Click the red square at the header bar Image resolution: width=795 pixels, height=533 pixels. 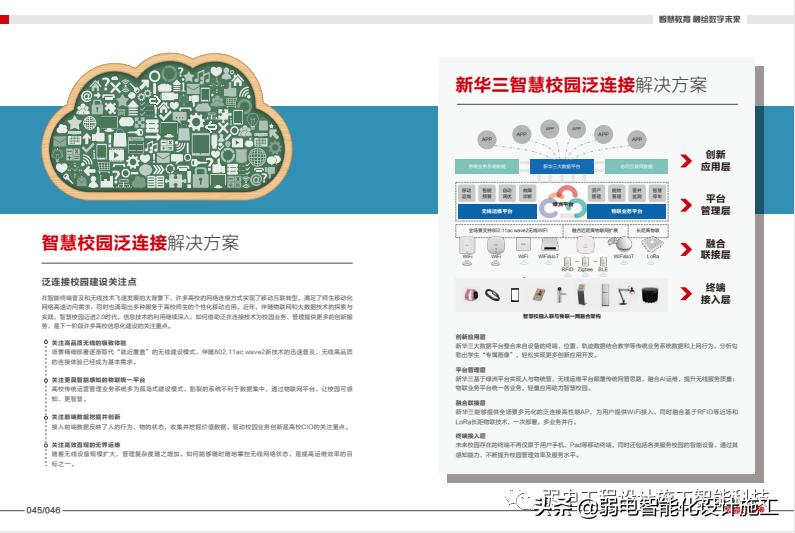(5, 19)
